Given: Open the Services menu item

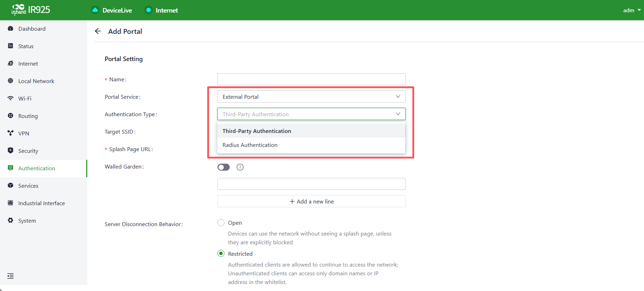Looking at the screenshot, I should pos(43,186).
